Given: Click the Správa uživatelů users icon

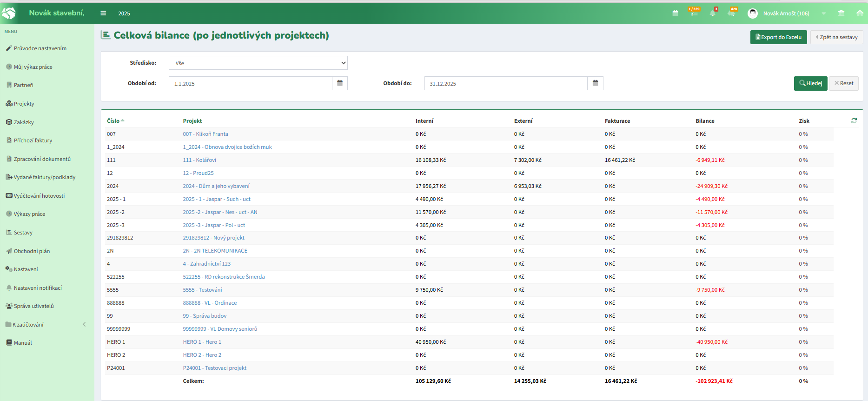Looking at the screenshot, I should (x=9, y=306).
